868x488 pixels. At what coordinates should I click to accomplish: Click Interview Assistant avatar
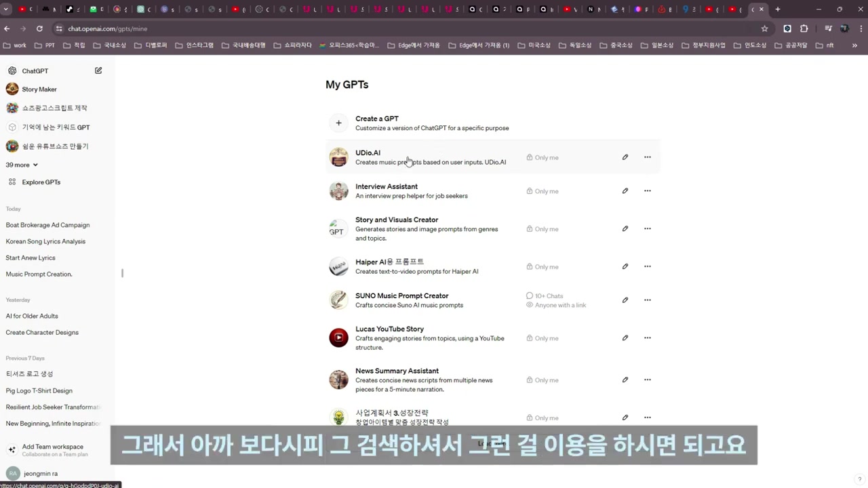coord(338,191)
